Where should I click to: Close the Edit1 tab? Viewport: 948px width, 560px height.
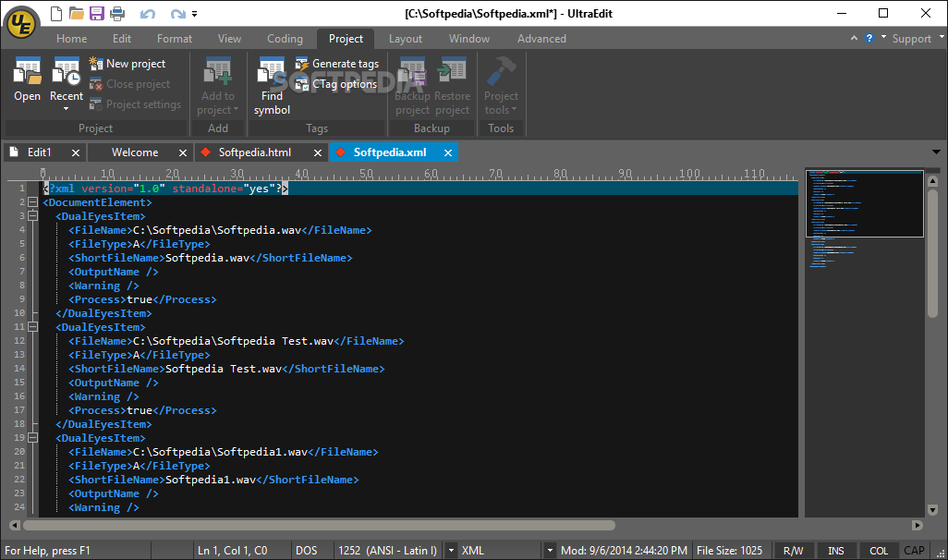pos(76,153)
